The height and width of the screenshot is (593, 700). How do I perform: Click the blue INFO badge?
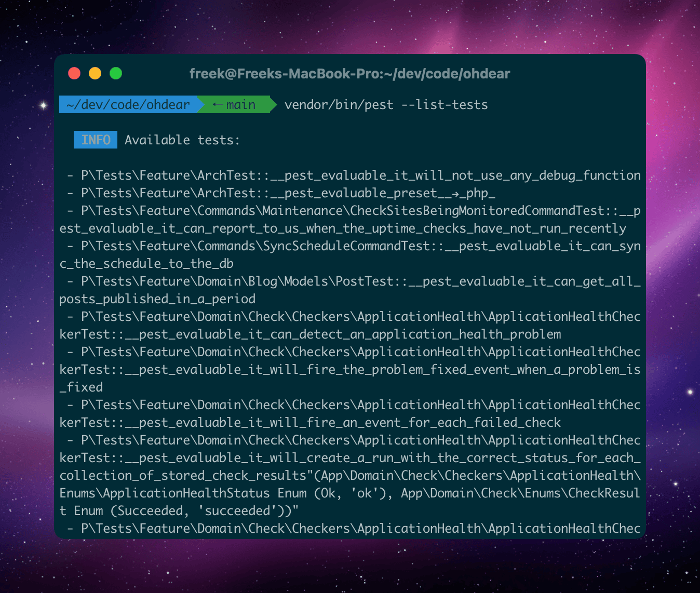[96, 140]
